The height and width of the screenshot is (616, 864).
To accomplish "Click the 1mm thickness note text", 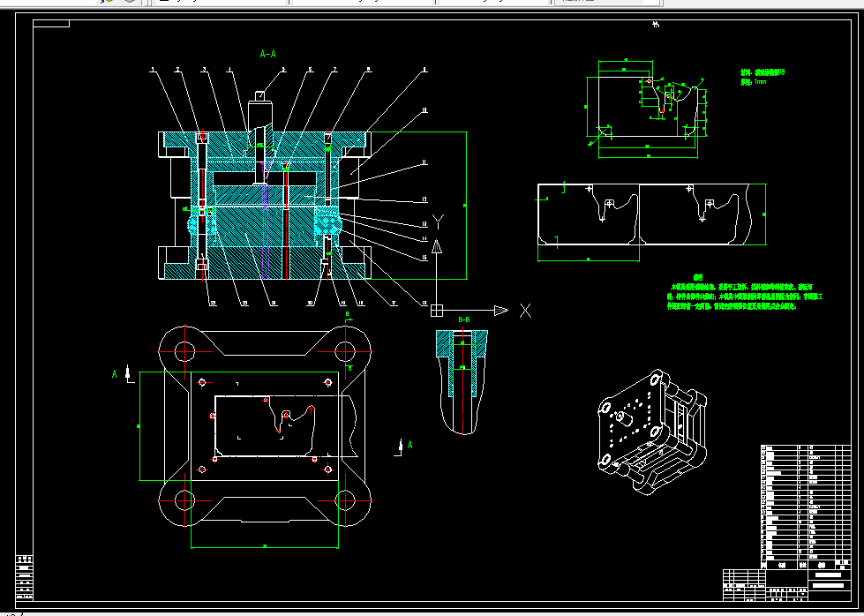I will coord(754,81).
